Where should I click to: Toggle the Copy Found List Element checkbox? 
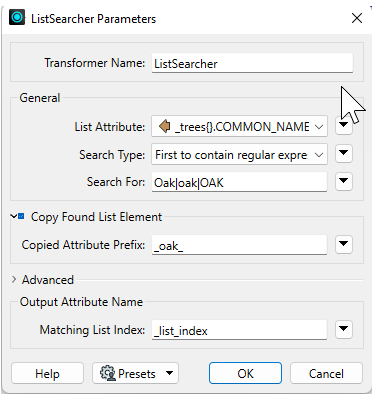click(x=21, y=217)
